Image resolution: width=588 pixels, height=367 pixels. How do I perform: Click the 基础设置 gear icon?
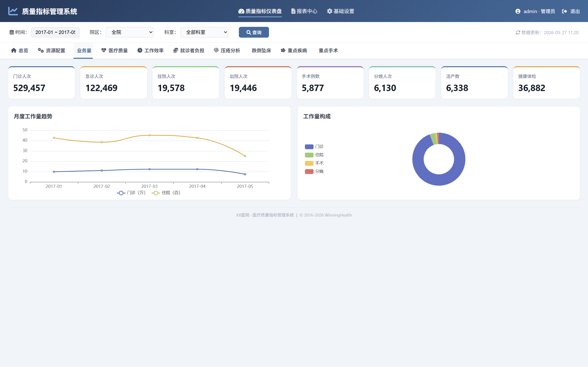(329, 11)
